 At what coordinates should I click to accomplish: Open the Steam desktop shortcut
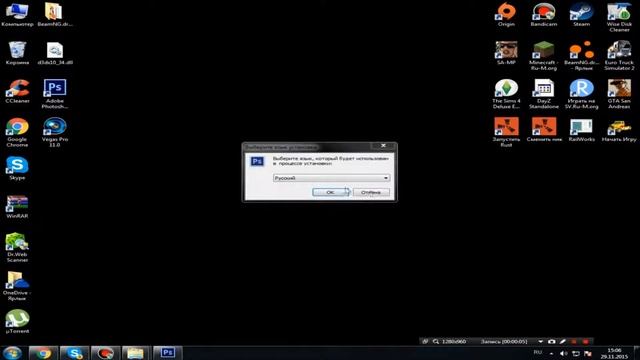[x=581, y=15]
